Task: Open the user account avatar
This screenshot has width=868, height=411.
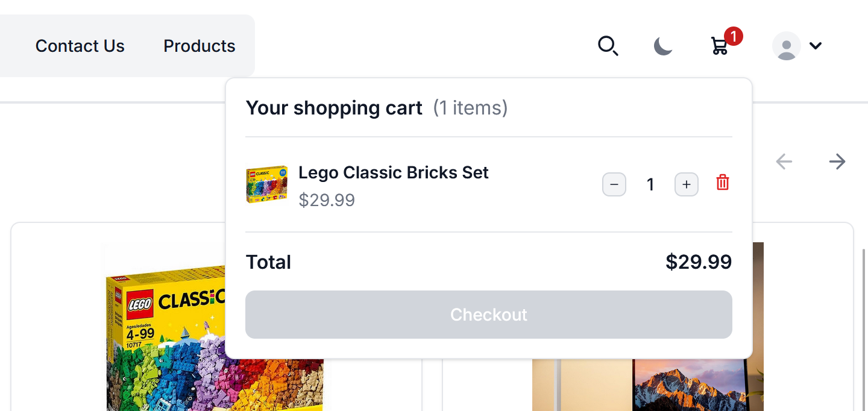Action: 786,46
